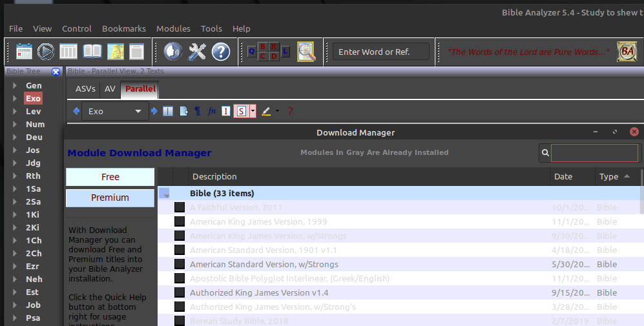This screenshot has height=326, width=644.
Task: Check American Standard Version 1901 v1.1 checkbox
Action: pos(180,250)
